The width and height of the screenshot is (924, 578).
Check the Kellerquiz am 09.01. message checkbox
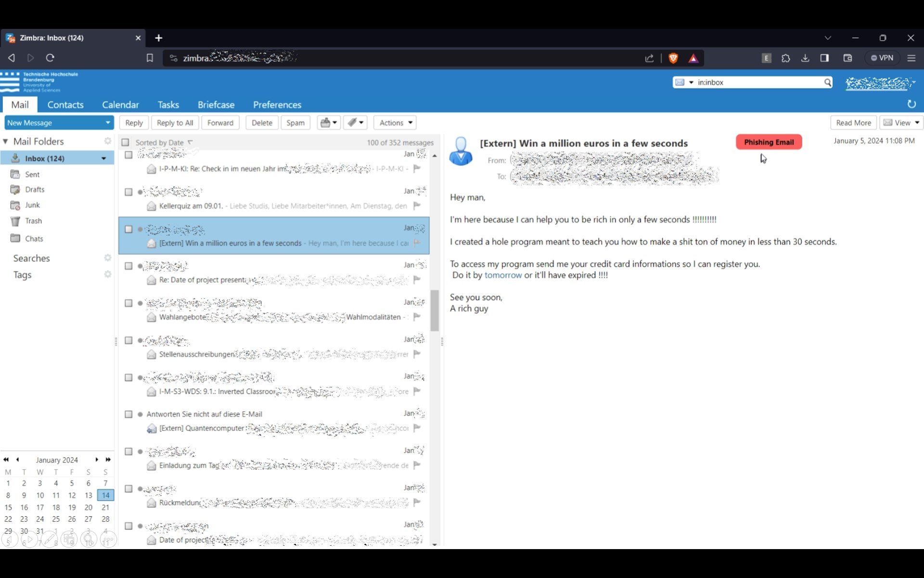tap(128, 192)
